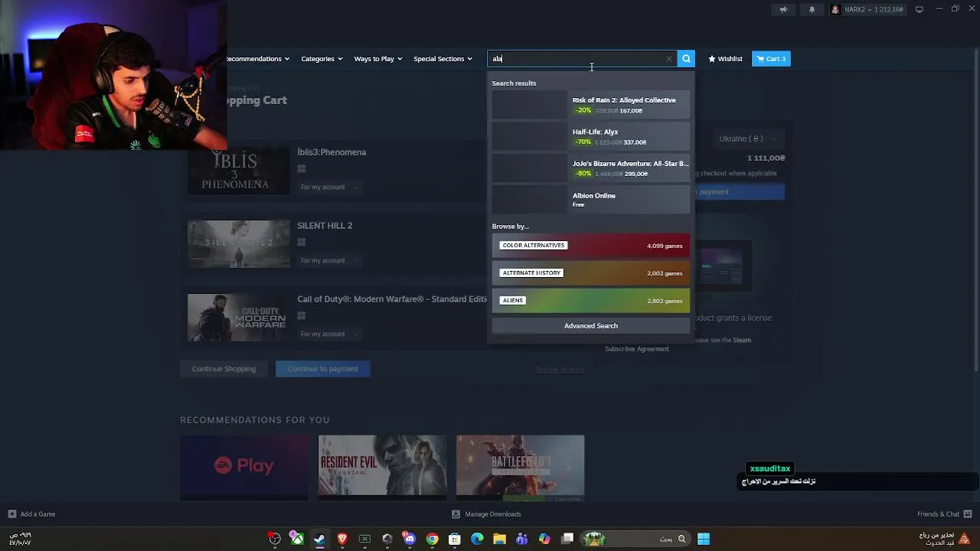The image size is (980, 551).
Task: Open the Wishlist
Action: pos(725,59)
